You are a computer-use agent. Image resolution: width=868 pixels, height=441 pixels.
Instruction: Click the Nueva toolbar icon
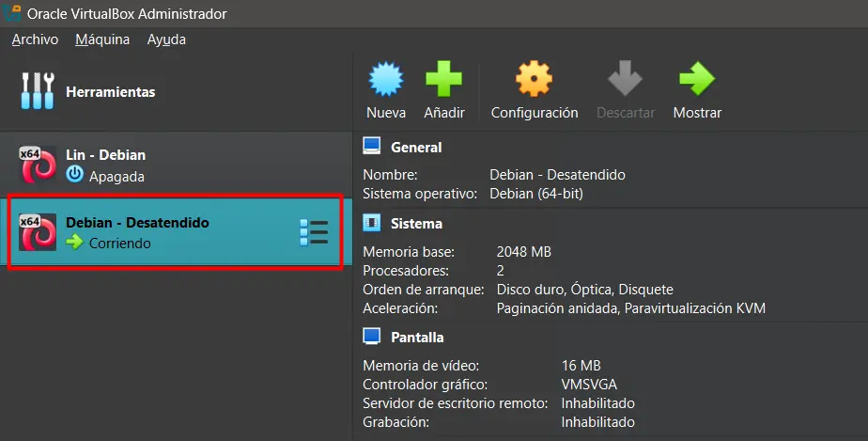tap(386, 81)
